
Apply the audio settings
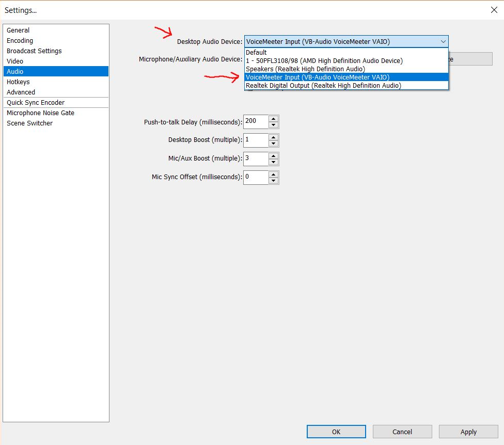tap(468, 432)
